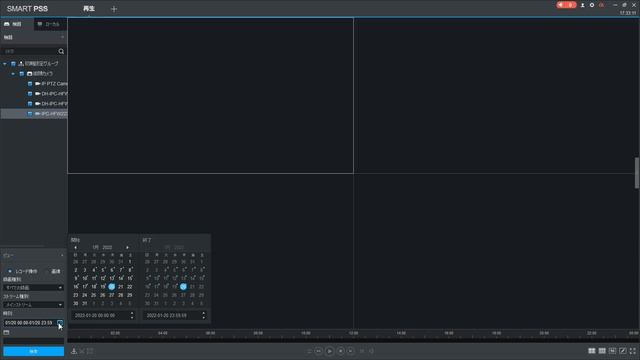The image size is (640, 360).
Task: Toggle checkbox for the camera subgroup
Action: [22, 73]
